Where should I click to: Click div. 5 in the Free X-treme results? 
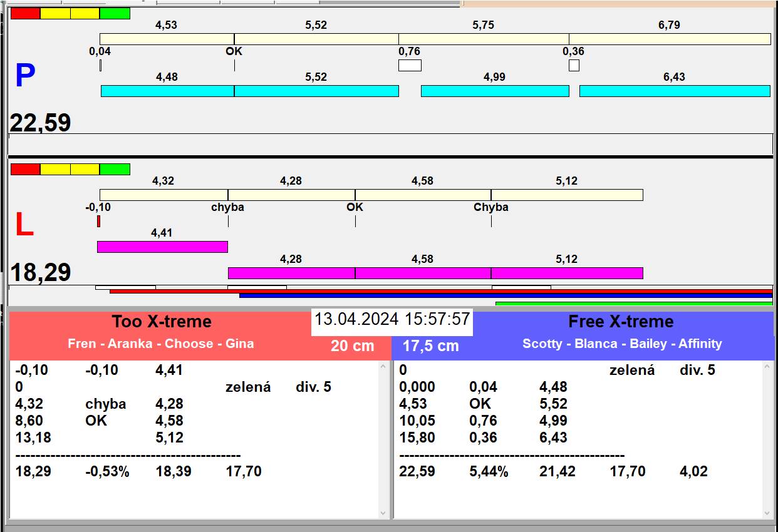[697, 370]
